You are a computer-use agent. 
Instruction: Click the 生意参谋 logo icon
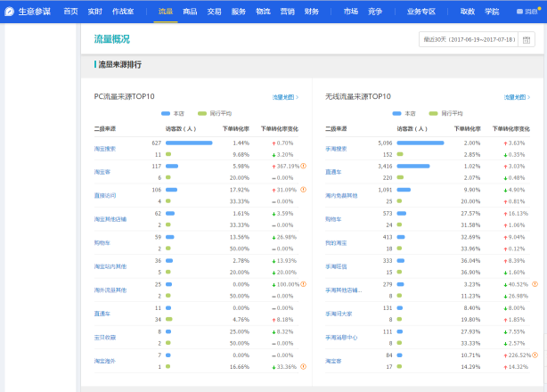point(10,12)
